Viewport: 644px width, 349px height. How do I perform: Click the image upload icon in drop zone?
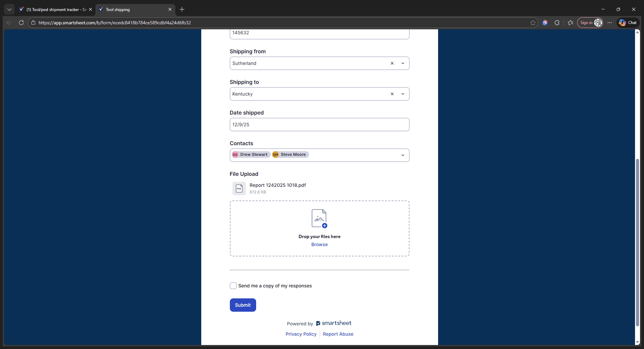pyautogui.click(x=319, y=218)
